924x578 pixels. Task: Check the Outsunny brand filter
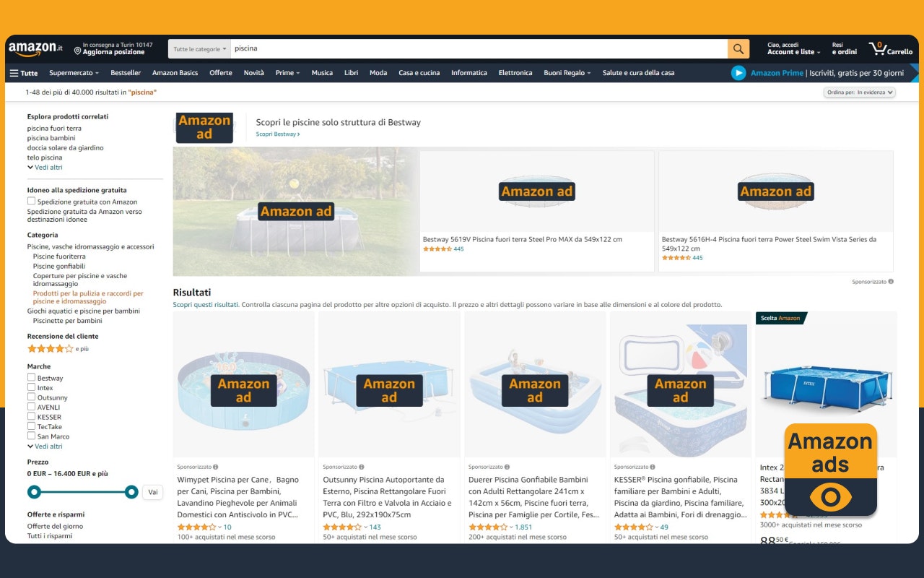tap(31, 397)
